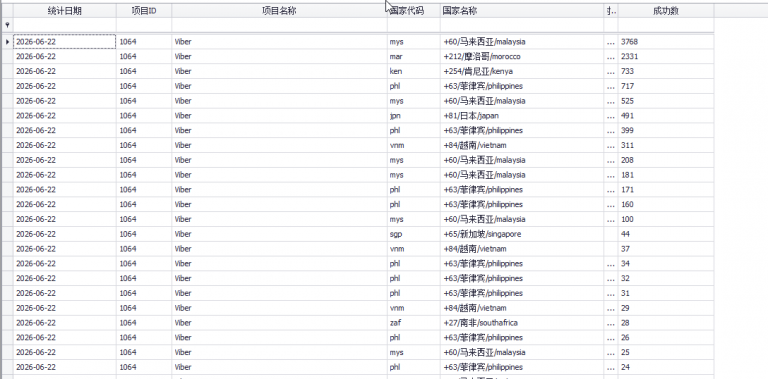Click the row header of the 2331 row

(x=7, y=57)
